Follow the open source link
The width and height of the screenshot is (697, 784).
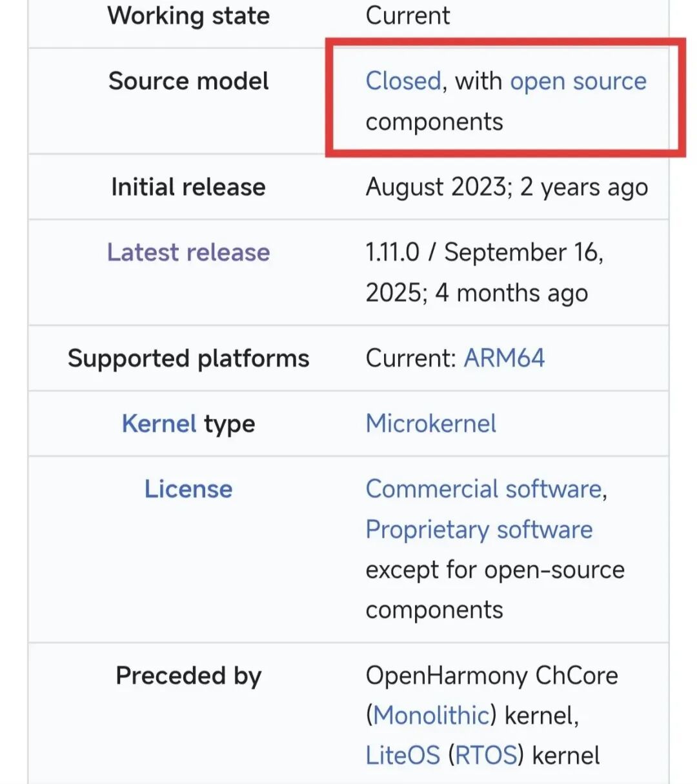coord(578,82)
